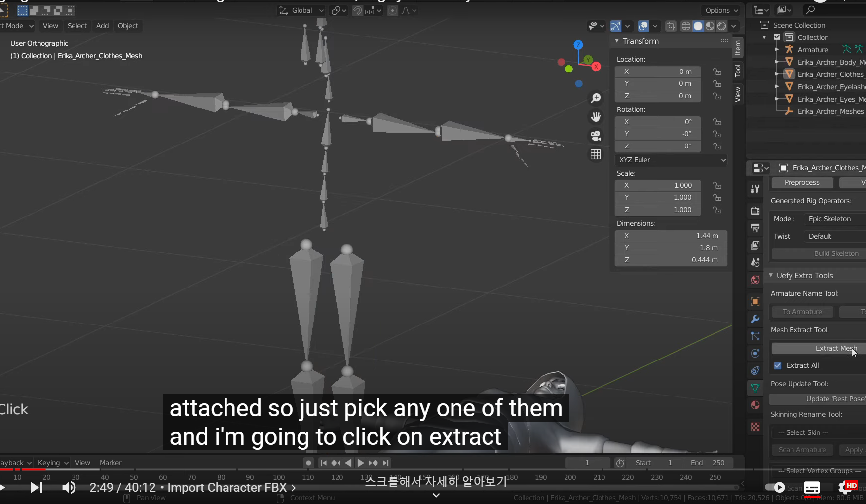The width and height of the screenshot is (866, 504).
Task: Toggle Location X lock icon
Action: tap(717, 72)
